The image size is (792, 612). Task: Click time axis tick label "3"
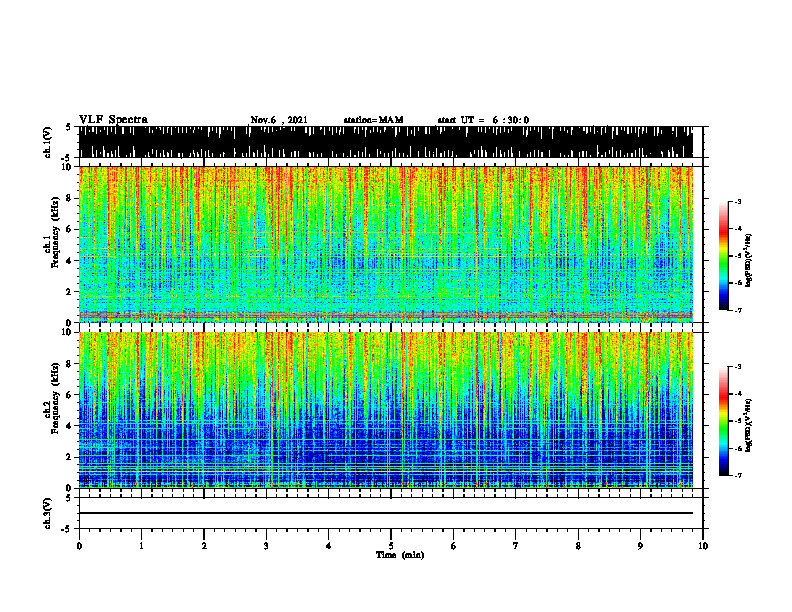point(266,546)
